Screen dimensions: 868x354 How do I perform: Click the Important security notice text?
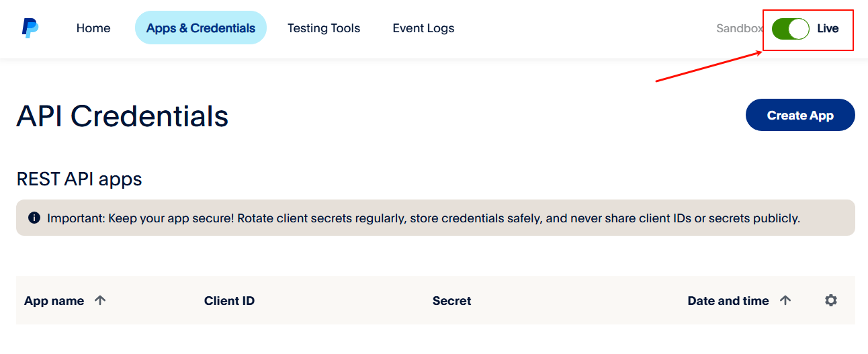click(x=423, y=218)
